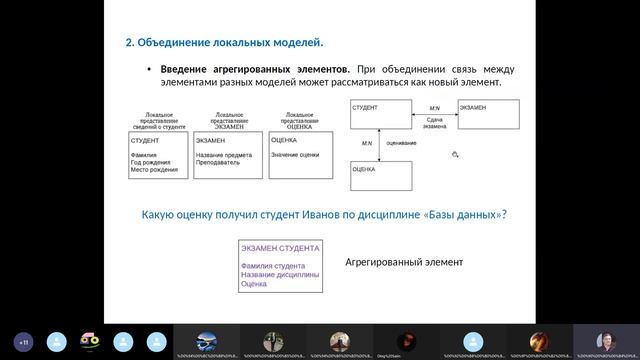Open the orange flame avatar participant tile
640x360 pixels.
click(540, 342)
